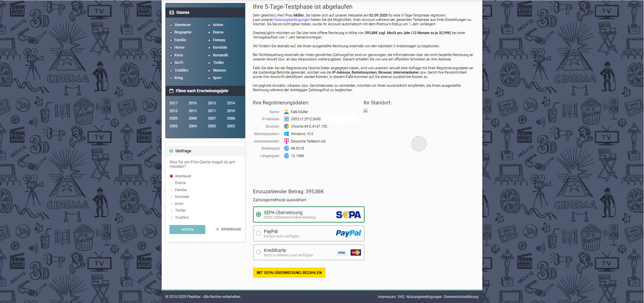Open films from year 2016

tap(192, 103)
